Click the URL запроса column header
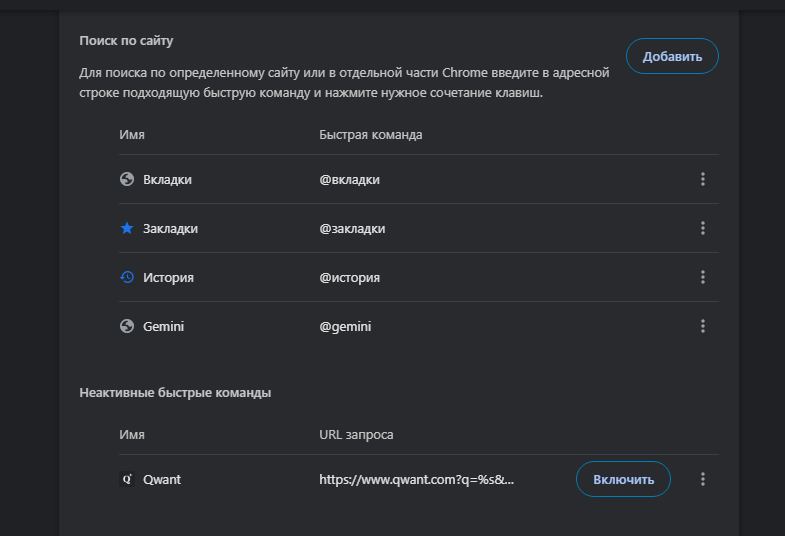Screen dimensions: 785x536 pyautogui.click(x=356, y=435)
